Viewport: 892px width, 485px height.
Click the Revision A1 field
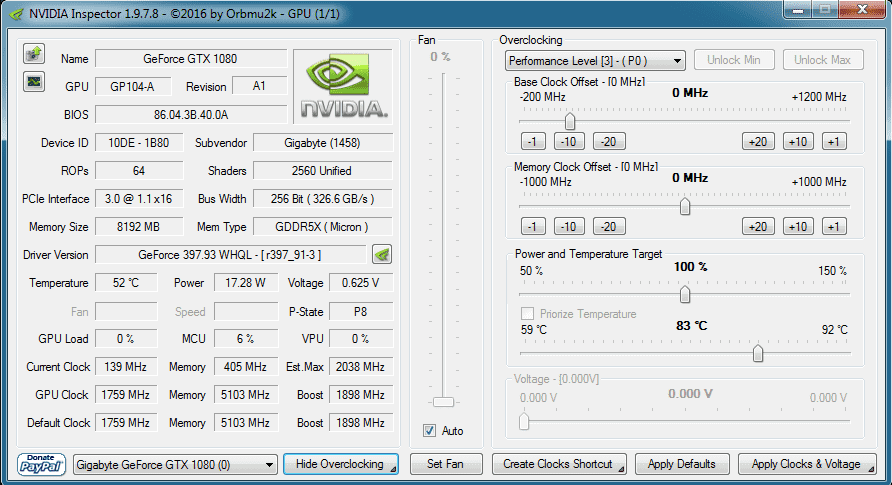(259, 86)
